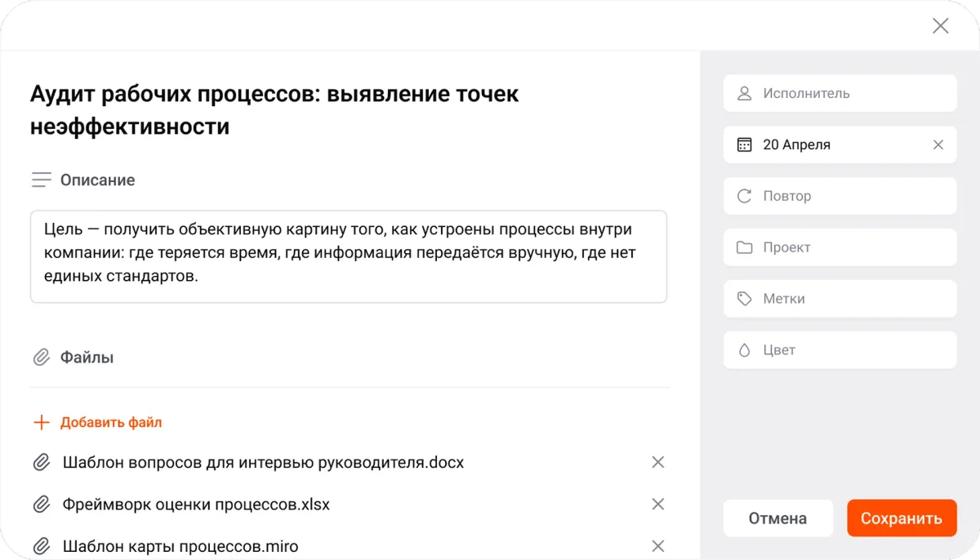Click the Цвет droplet icon
980x560 pixels.
coord(744,349)
